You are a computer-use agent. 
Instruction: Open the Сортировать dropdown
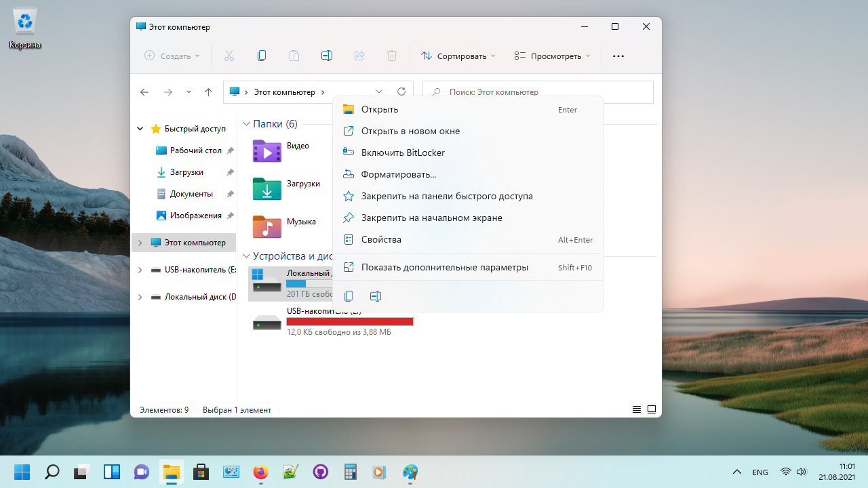458,56
